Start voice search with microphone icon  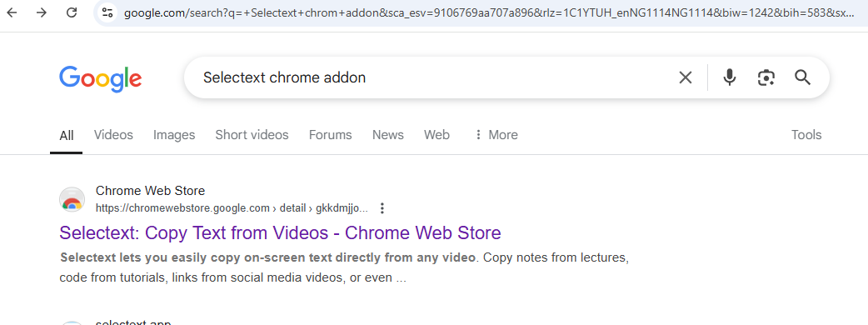click(x=730, y=77)
